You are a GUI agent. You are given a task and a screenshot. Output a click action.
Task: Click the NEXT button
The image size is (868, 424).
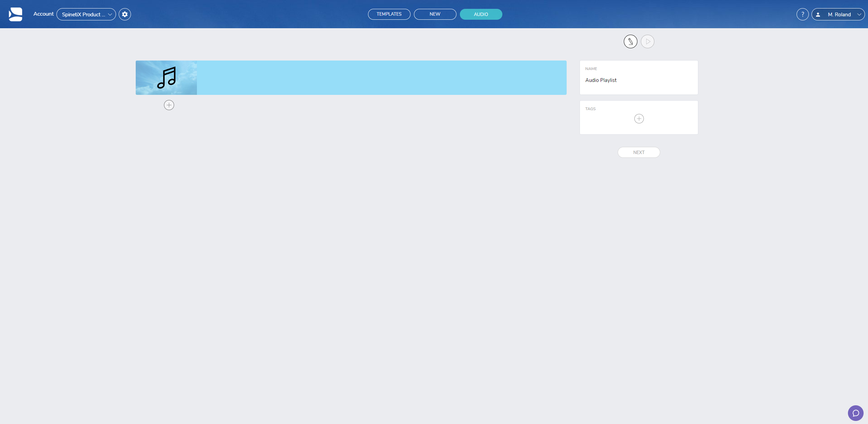[639, 152]
